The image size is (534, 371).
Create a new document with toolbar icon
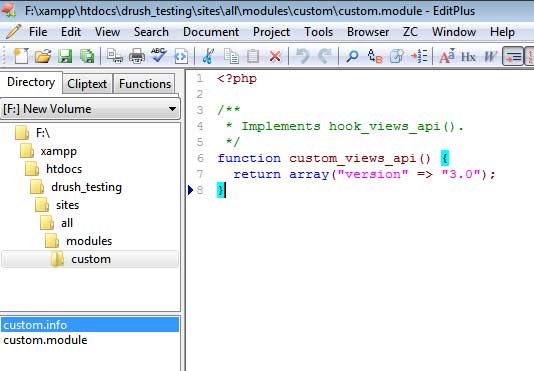tap(21, 56)
